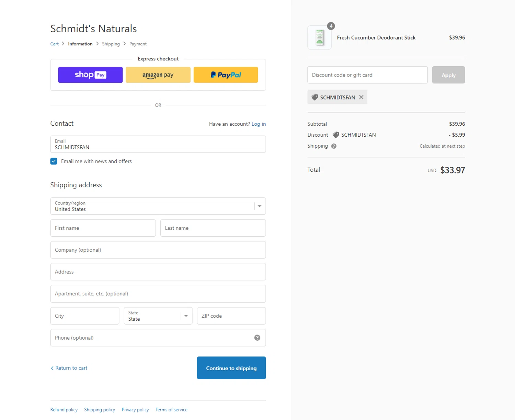Focus the Discount code or gift card field

coord(367,75)
